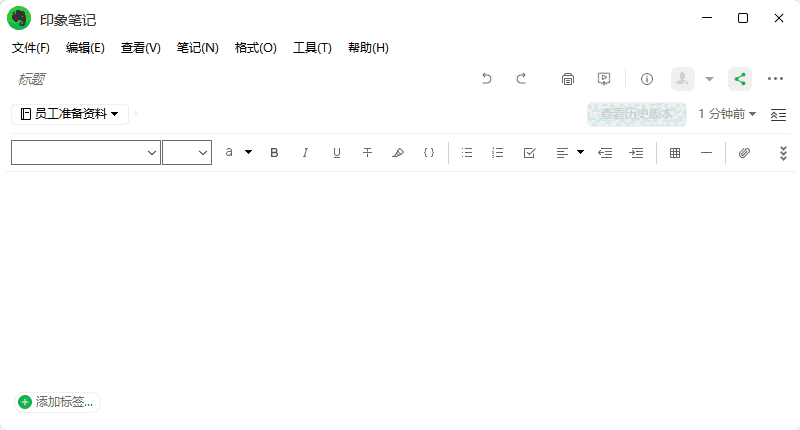This screenshot has width=800, height=430.
Task: Toggle bold formatting
Action: [x=274, y=153]
